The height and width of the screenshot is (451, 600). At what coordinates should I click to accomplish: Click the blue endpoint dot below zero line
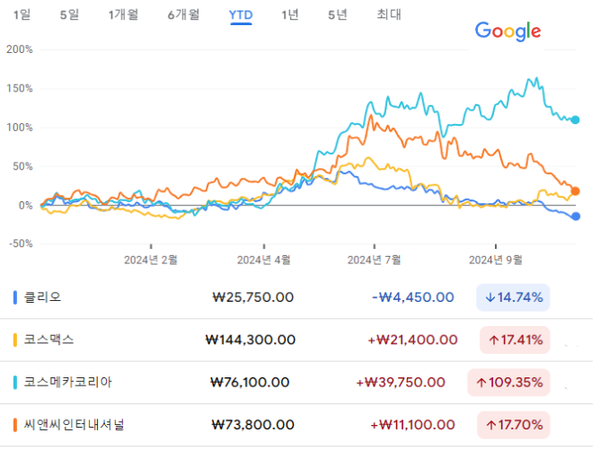tap(575, 216)
